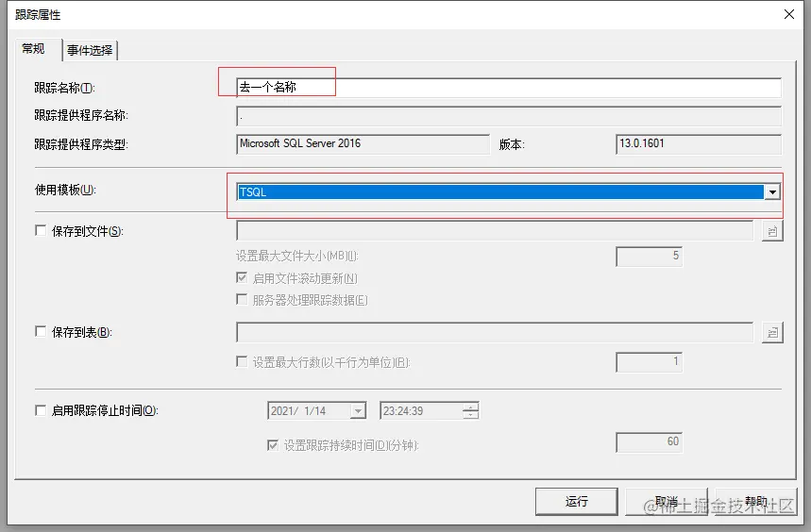The height and width of the screenshot is (532, 811).
Task: Click the 取消 button
Action: point(667,501)
